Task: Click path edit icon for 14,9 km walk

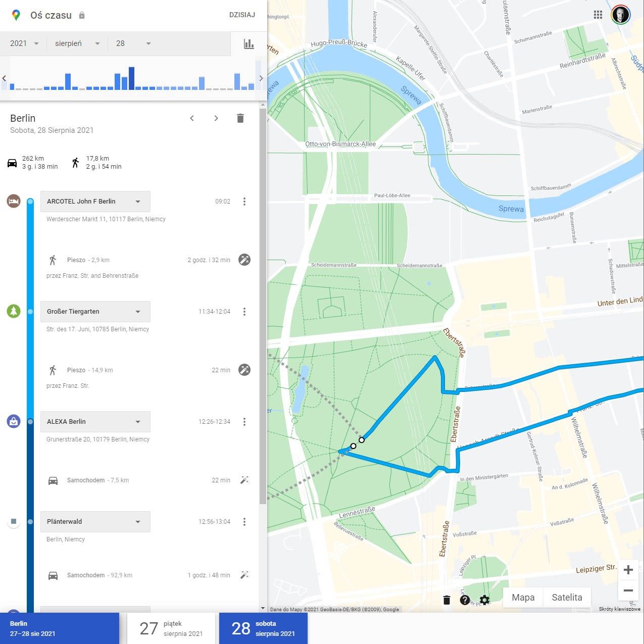Action: (244, 370)
